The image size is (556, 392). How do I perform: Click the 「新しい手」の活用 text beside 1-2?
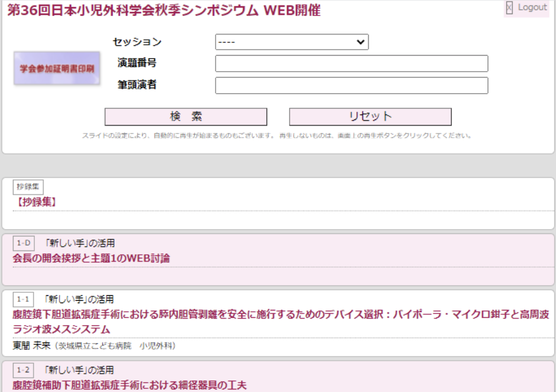tap(80, 371)
